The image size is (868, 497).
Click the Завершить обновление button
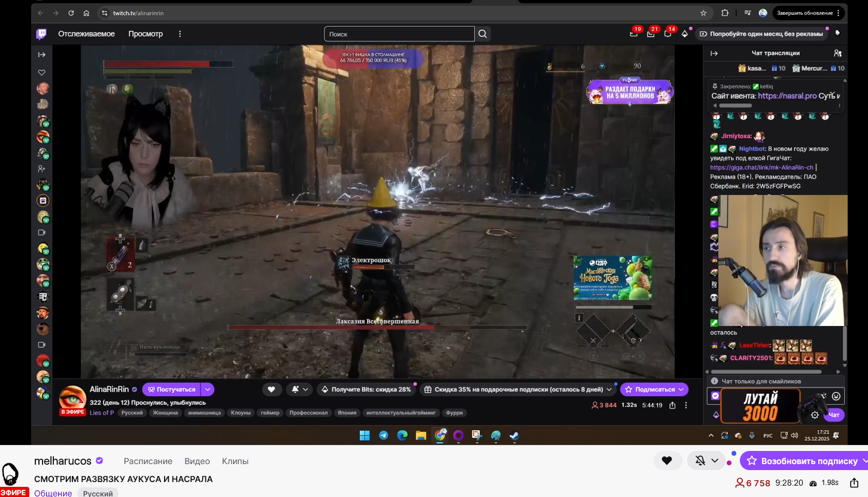805,13
